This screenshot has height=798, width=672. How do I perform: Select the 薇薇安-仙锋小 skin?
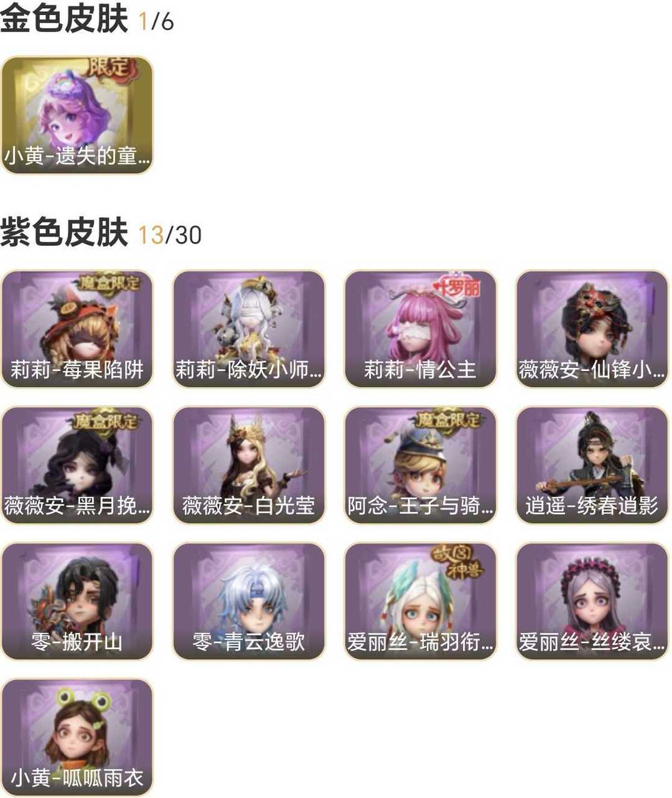pyautogui.click(x=592, y=329)
